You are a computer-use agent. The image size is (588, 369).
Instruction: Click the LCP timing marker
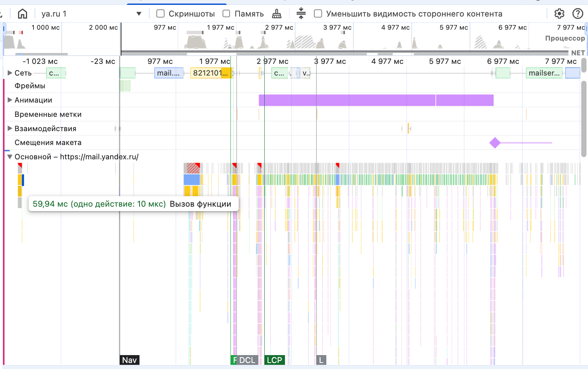tap(274, 360)
